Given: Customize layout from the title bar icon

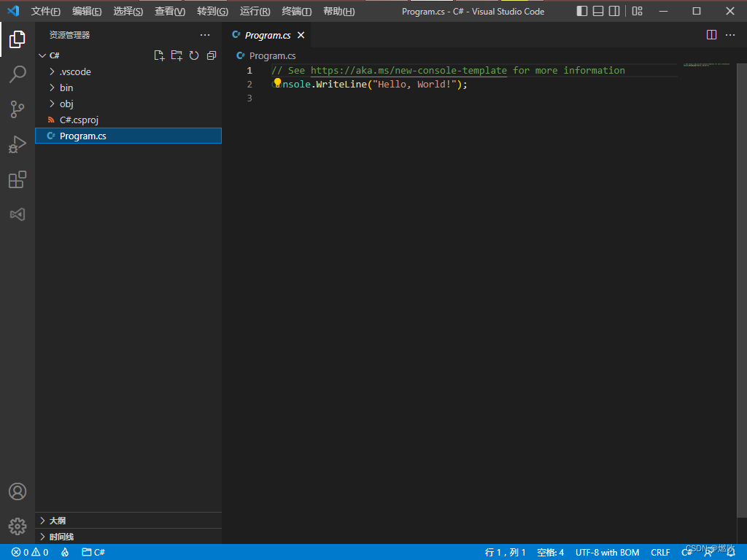Looking at the screenshot, I should tap(638, 11).
